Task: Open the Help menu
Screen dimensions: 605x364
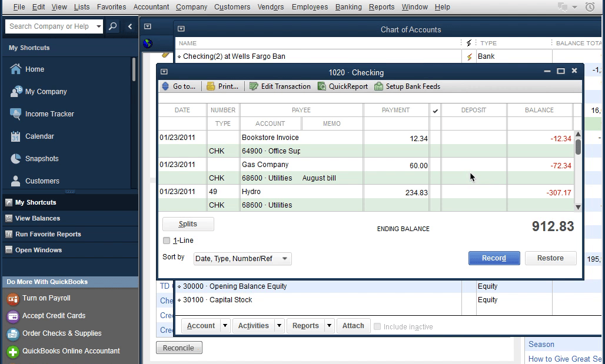Action: coord(442,7)
